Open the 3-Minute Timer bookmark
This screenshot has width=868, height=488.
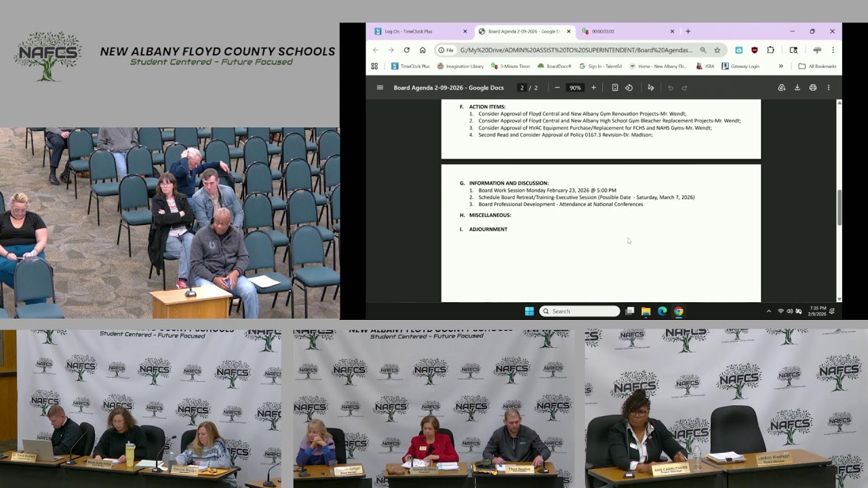(x=511, y=66)
